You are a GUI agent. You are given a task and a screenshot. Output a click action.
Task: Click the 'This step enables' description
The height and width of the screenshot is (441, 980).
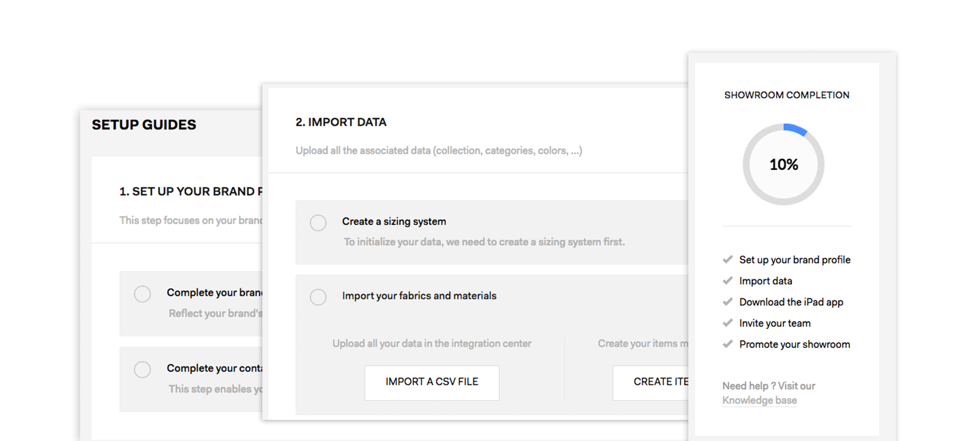click(215, 389)
